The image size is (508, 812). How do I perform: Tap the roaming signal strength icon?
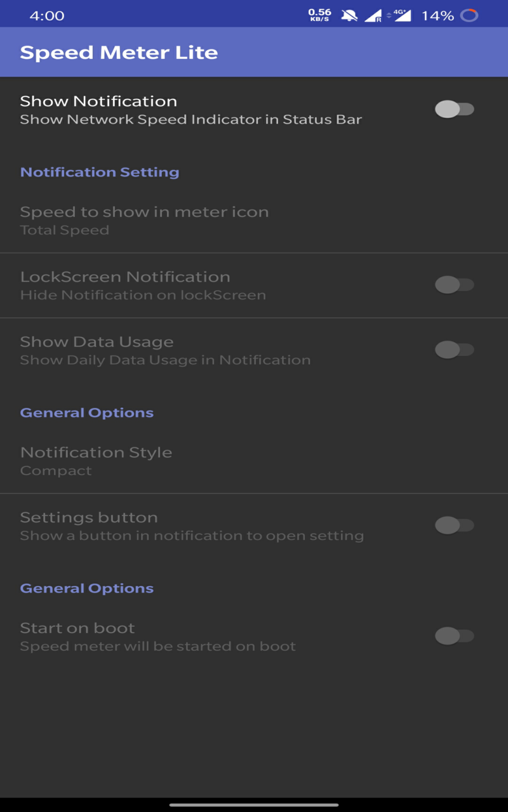pos(373,16)
